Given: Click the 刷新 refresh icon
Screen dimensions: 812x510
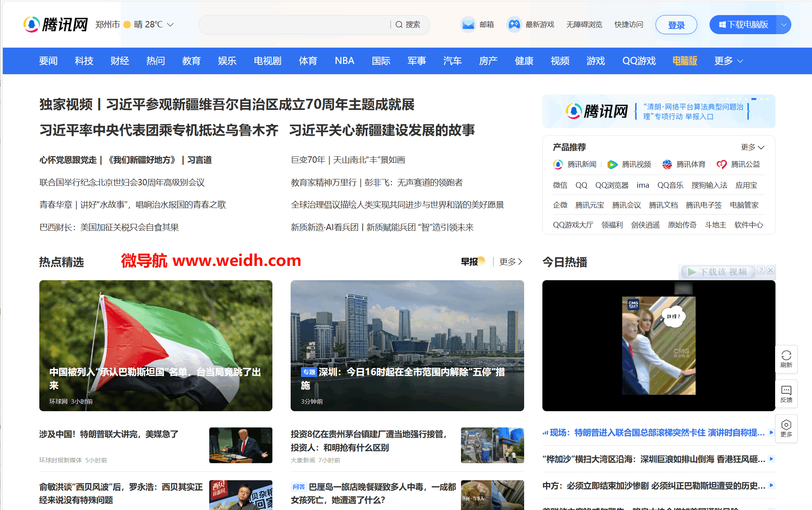Looking at the screenshot, I should click(x=786, y=355).
